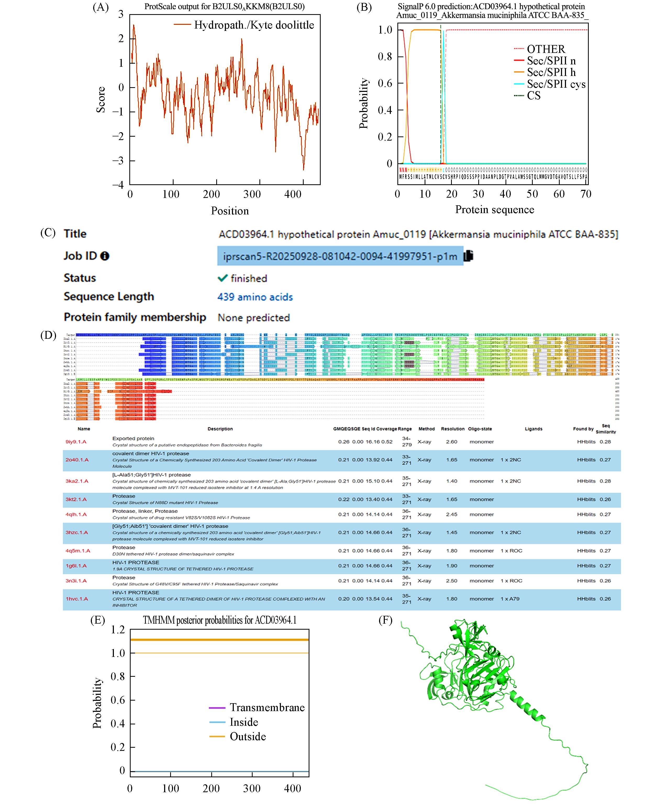Click the Found by column header
This screenshot has width=672, height=804.
(x=583, y=429)
